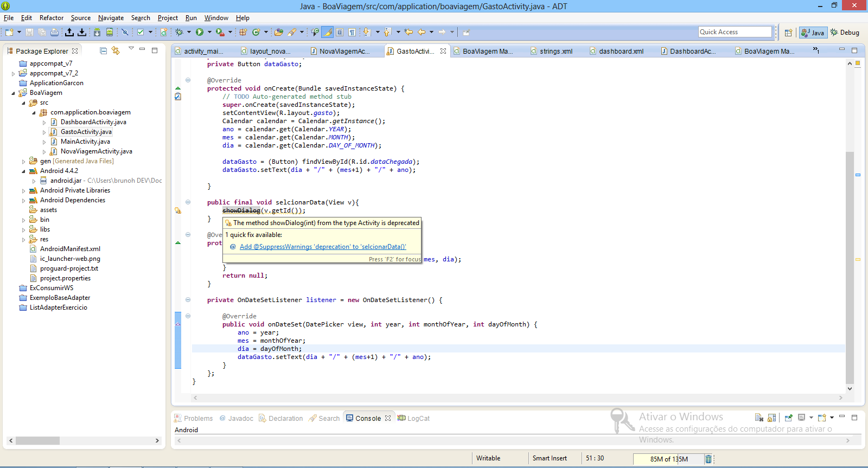Select the ExConsumirWS project
The height and width of the screenshot is (468, 868).
coord(52,288)
